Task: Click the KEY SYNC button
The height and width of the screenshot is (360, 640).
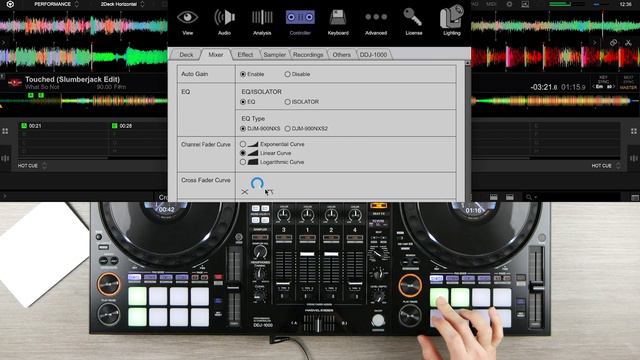Action: pos(603,79)
